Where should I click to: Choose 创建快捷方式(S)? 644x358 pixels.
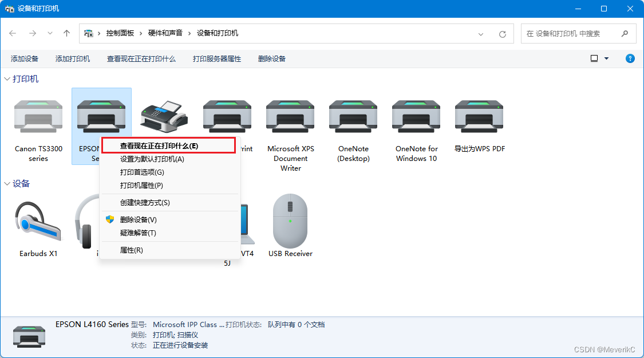[x=169, y=203]
